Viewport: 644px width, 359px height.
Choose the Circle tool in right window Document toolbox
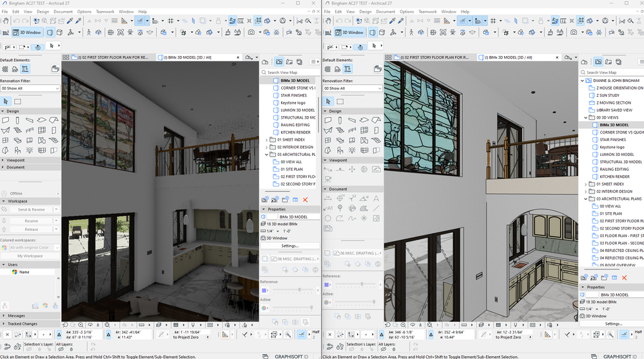[x=327, y=218]
